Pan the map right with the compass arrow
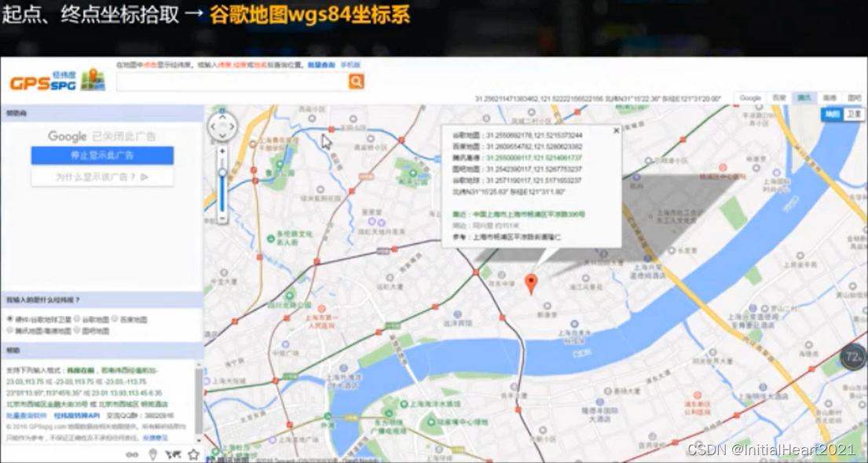Screen dimensions: 868x463 (232, 127)
